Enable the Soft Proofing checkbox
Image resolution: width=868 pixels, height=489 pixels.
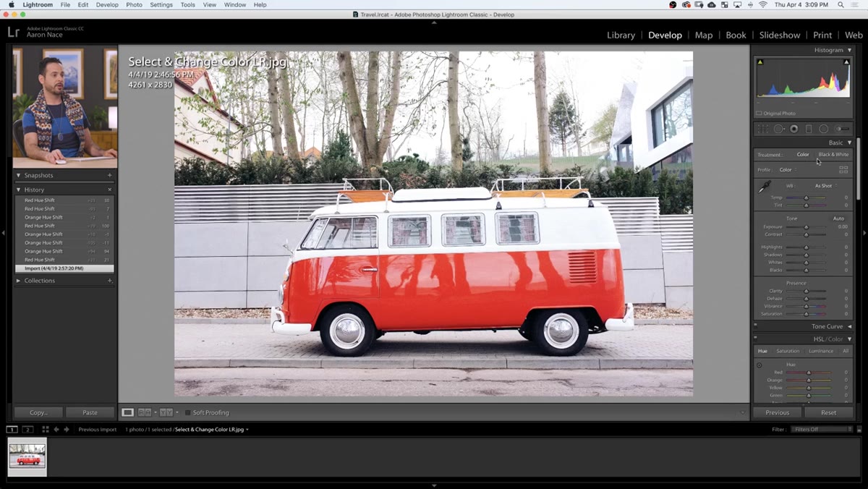[x=188, y=412]
